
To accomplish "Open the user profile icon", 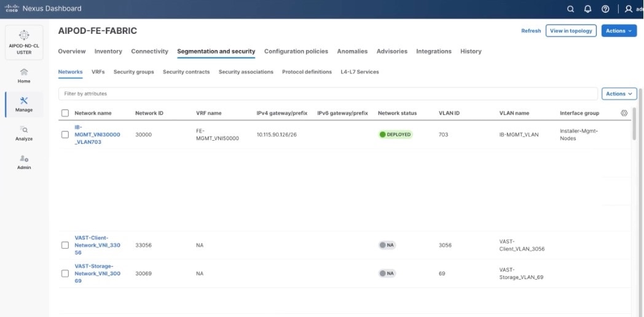I will click(x=629, y=9).
